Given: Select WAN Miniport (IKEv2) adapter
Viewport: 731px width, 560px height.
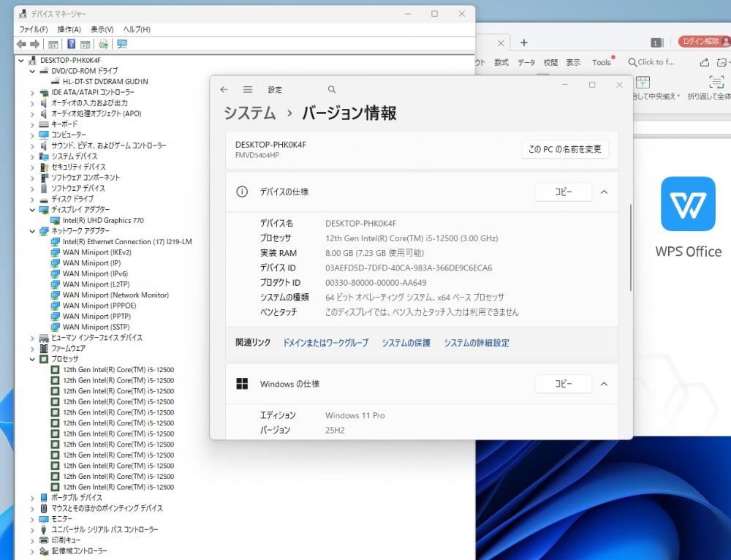Looking at the screenshot, I should coord(97,252).
